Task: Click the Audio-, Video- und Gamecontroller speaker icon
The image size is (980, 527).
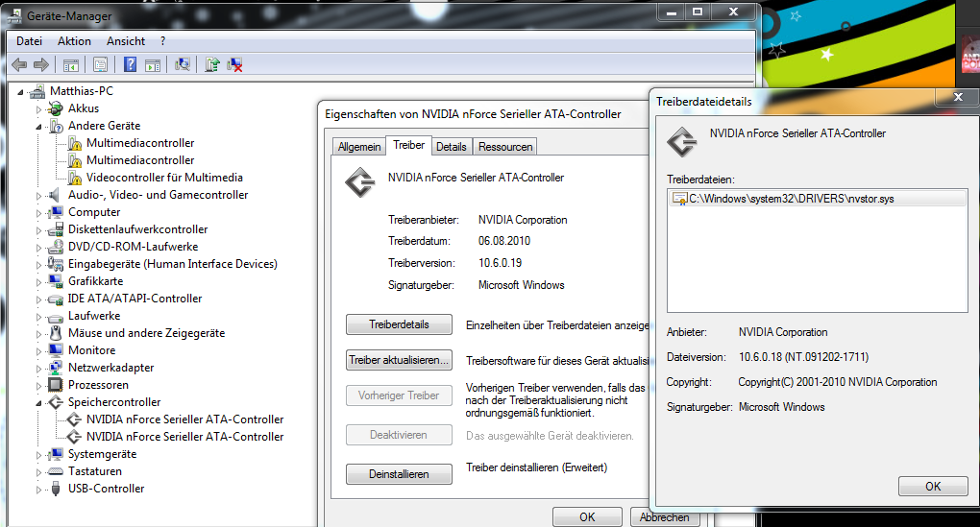Action: [56, 195]
